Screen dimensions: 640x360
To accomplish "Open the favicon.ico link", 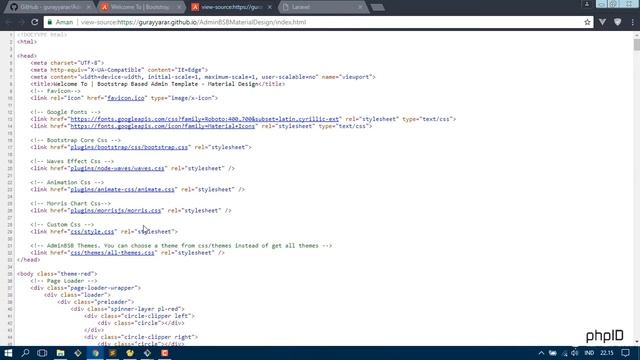I will tap(126, 98).
